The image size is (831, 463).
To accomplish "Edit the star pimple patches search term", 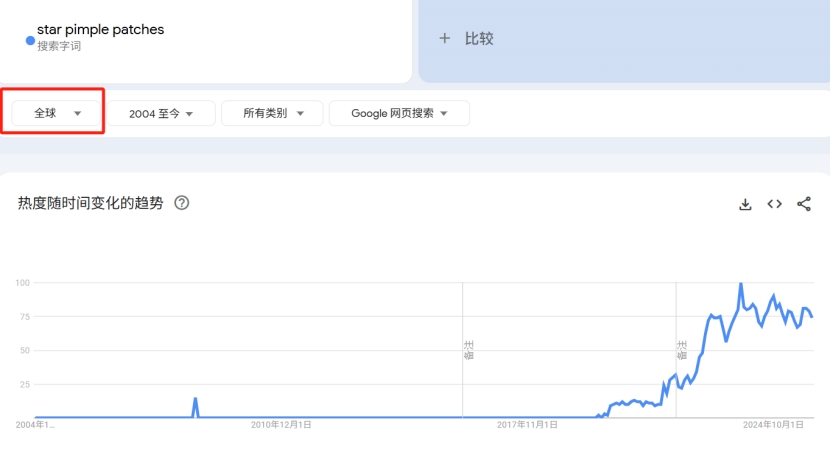I will coord(100,30).
